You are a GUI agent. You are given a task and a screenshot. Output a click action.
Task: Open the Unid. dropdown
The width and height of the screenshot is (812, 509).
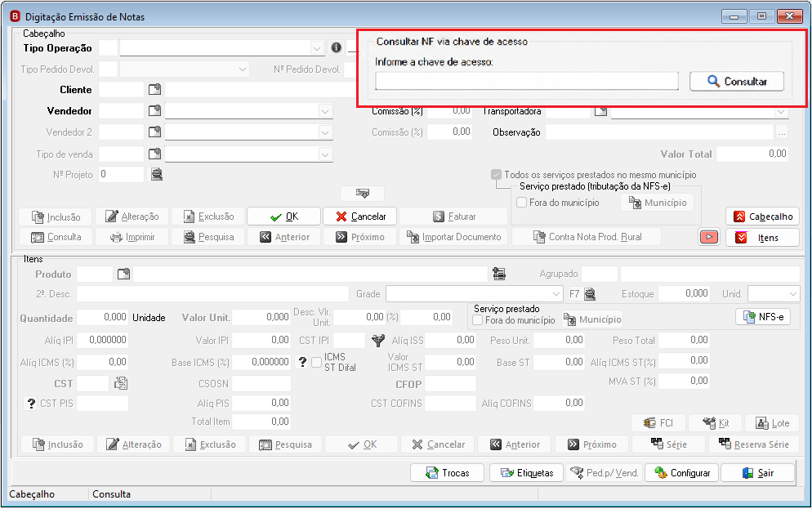point(793,294)
